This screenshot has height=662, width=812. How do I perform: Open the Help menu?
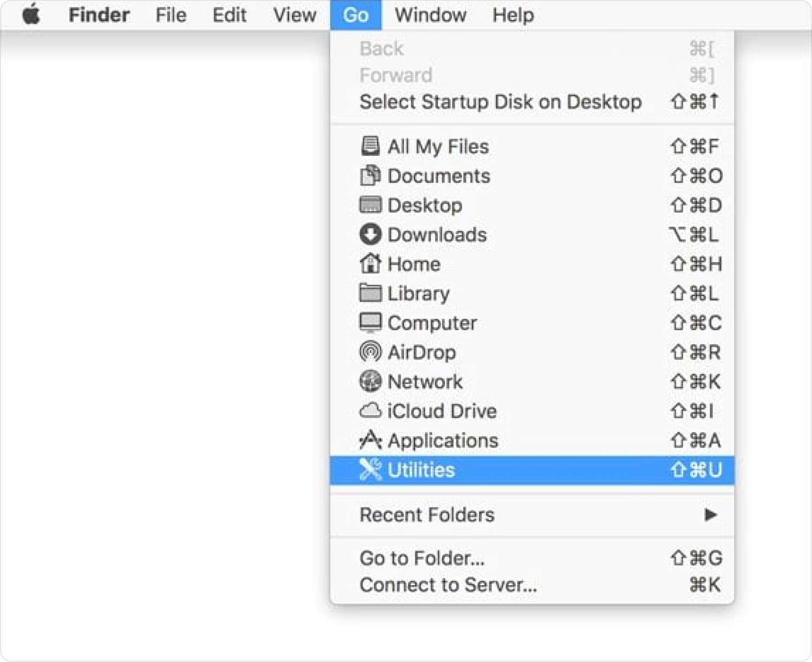[x=513, y=15]
